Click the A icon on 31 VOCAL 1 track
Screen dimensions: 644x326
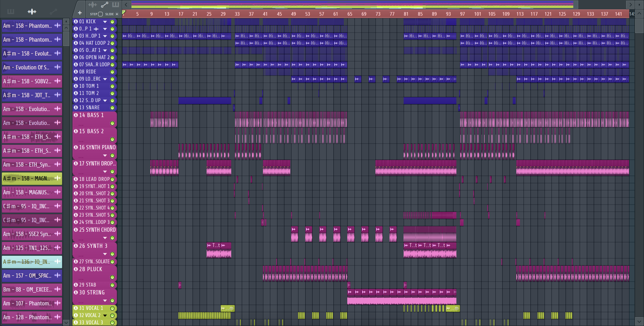point(76,308)
